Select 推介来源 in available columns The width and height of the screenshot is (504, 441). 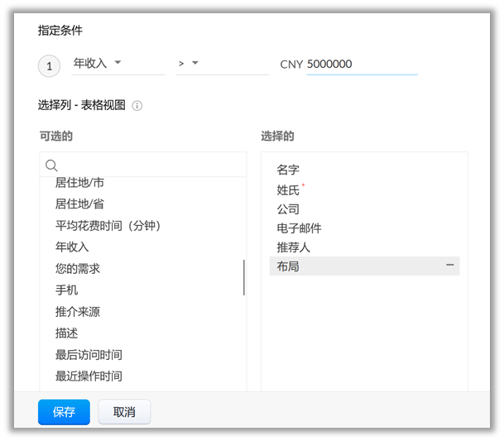pos(78,311)
